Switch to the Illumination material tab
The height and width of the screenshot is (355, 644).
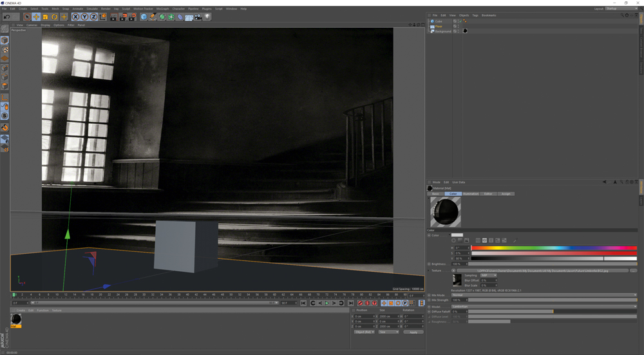coord(471,193)
